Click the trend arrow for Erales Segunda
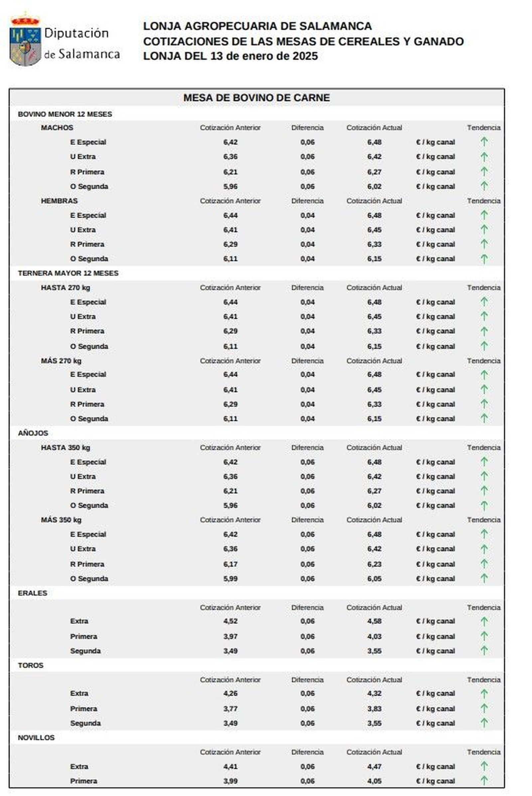Screen dimensions: 532x796 point(484,650)
